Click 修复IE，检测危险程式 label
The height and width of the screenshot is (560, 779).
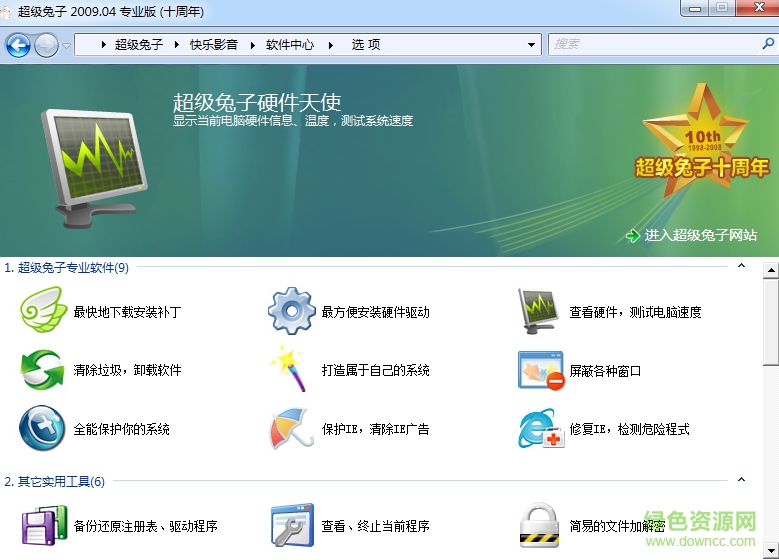pyautogui.click(x=629, y=429)
